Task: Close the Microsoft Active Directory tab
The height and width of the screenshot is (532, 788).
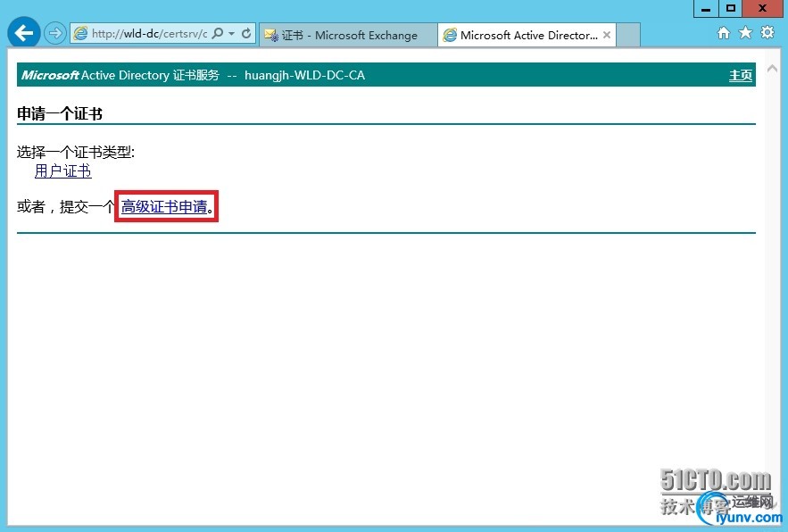Action: pos(607,35)
